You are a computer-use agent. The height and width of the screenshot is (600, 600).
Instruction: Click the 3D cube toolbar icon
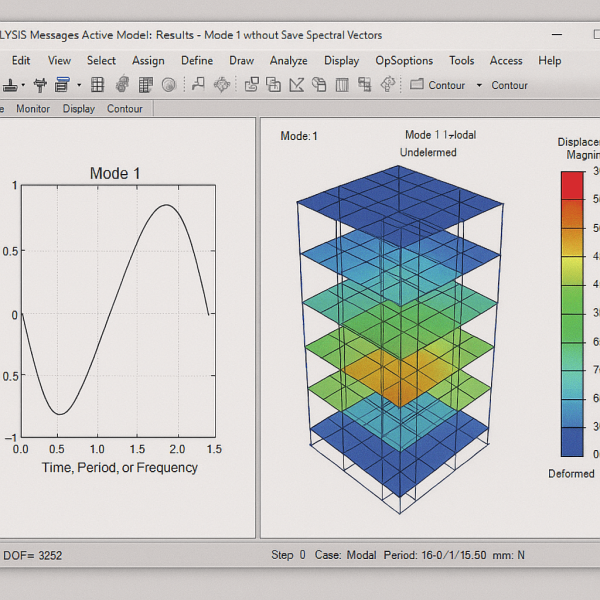(x=318, y=85)
